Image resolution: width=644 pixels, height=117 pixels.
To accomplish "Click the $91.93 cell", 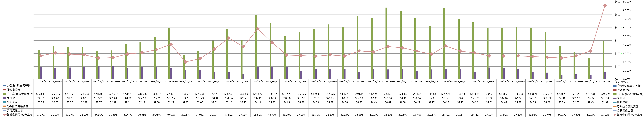I will [x=489, y=98].
